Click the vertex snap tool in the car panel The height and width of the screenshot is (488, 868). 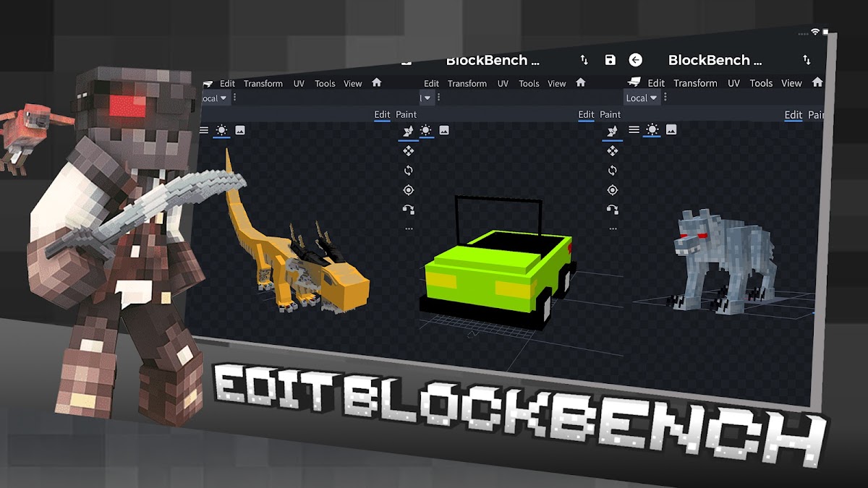tap(409, 210)
